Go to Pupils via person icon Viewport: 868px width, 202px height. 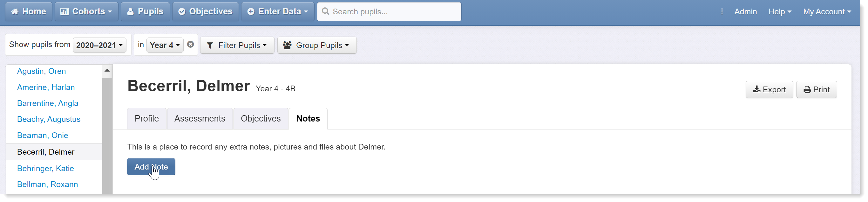(x=130, y=11)
